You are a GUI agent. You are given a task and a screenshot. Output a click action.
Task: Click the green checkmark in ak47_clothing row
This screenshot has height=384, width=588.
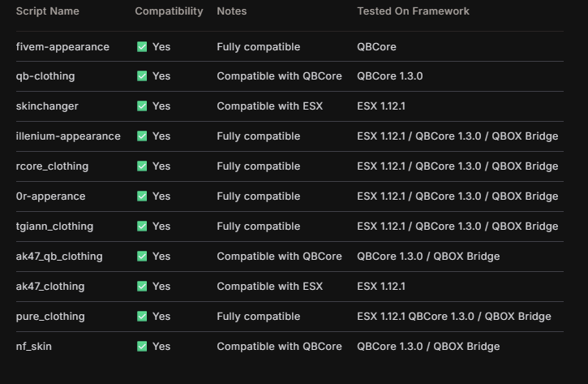point(142,286)
